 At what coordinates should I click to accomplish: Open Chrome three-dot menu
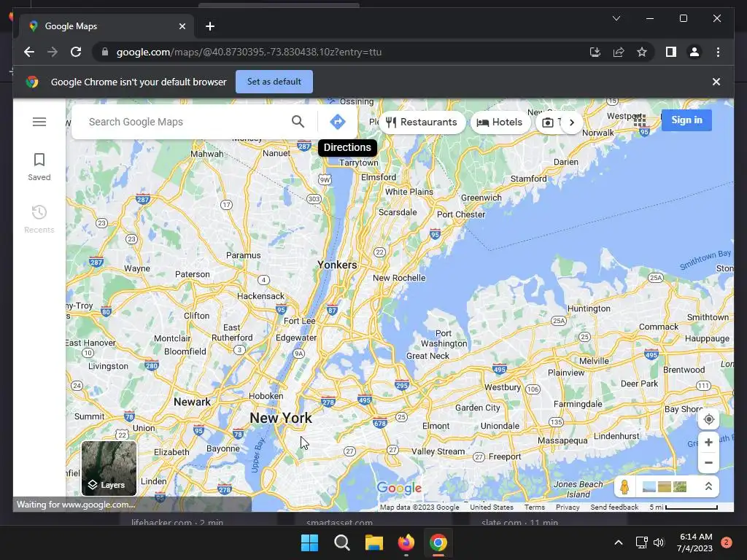coord(718,52)
